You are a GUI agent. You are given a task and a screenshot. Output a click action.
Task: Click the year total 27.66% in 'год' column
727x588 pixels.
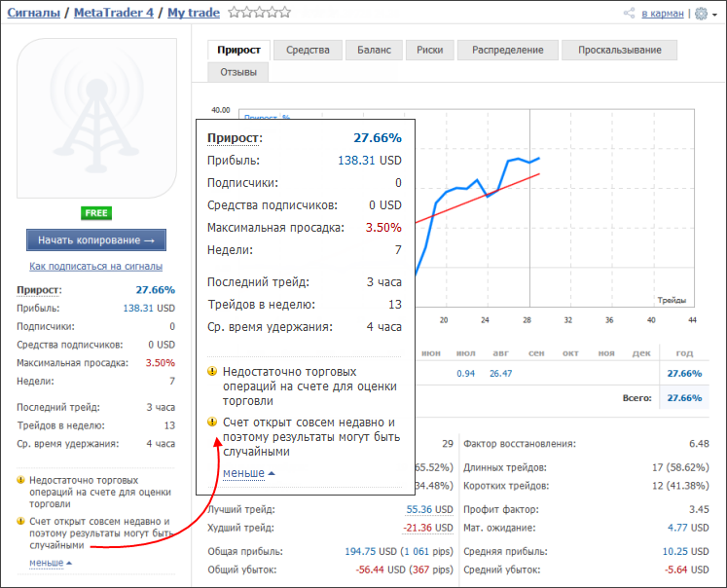pos(684,373)
